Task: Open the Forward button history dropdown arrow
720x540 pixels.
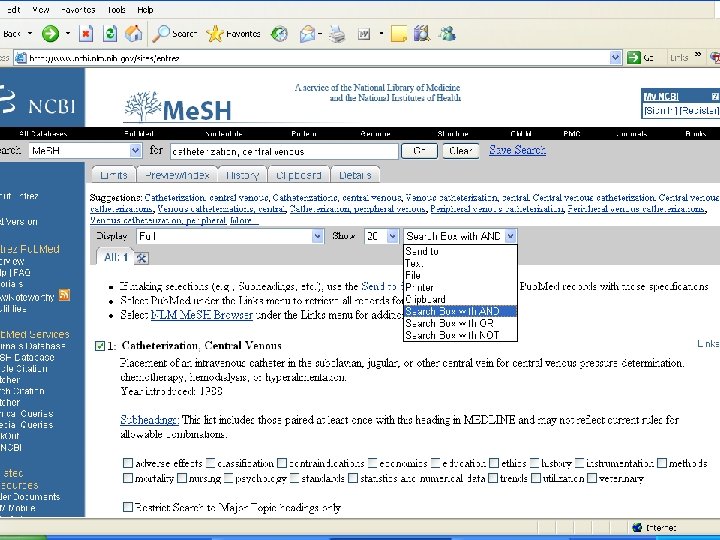Action: coord(68,34)
